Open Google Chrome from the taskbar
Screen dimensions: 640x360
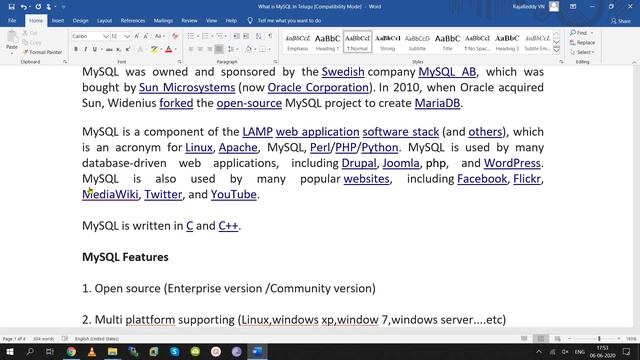tap(71, 351)
